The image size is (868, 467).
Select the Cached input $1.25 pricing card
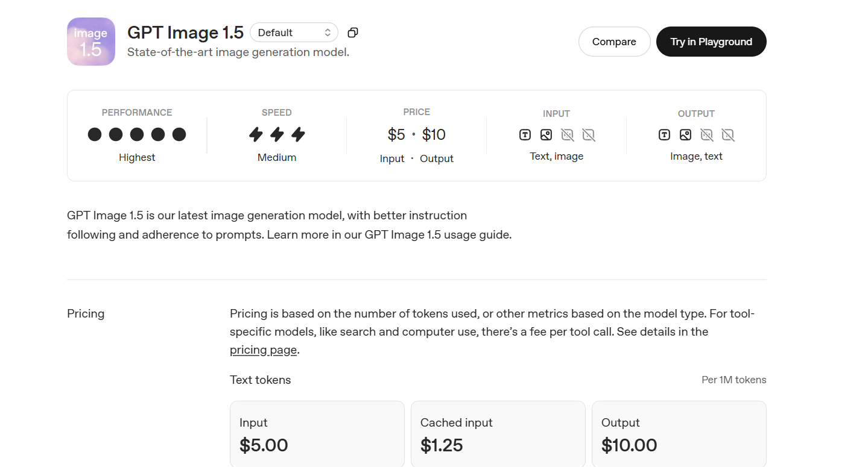pos(498,433)
